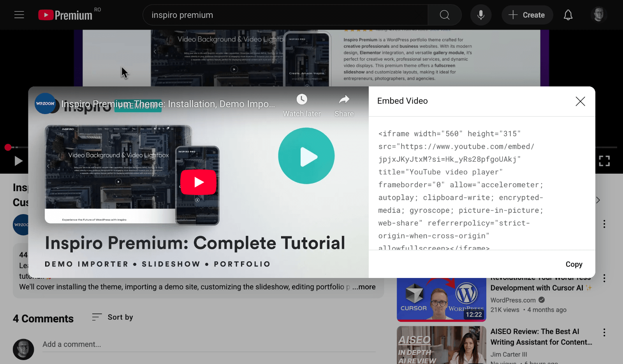
Task: Click the Add a comment field
Action: [156, 344]
